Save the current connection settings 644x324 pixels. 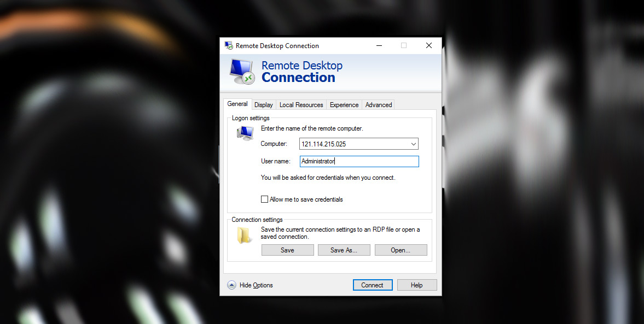(x=287, y=250)
